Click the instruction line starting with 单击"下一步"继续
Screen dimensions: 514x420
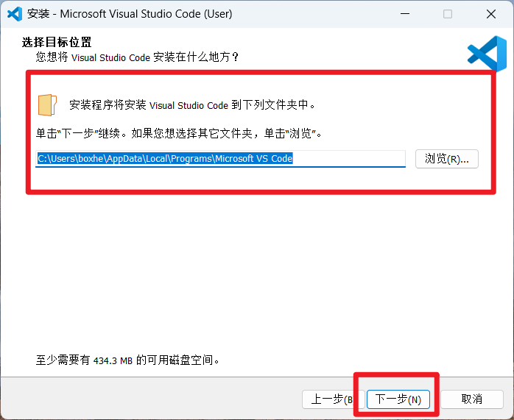[179, 133]
